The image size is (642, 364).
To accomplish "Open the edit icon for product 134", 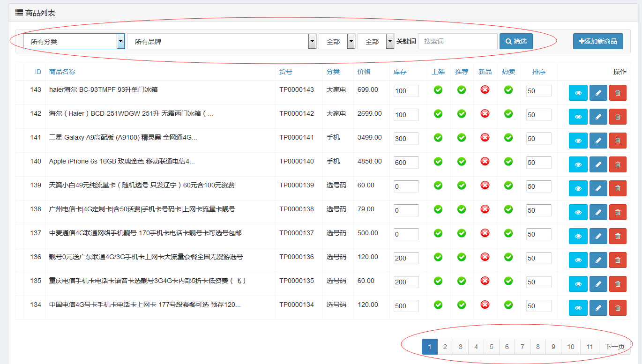I will [x=598, y=308].
